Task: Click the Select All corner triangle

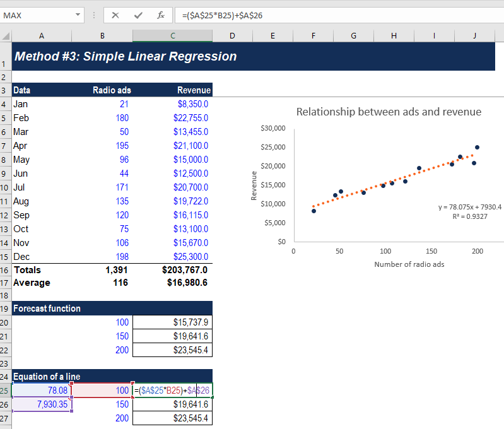Action: [6, 36]
